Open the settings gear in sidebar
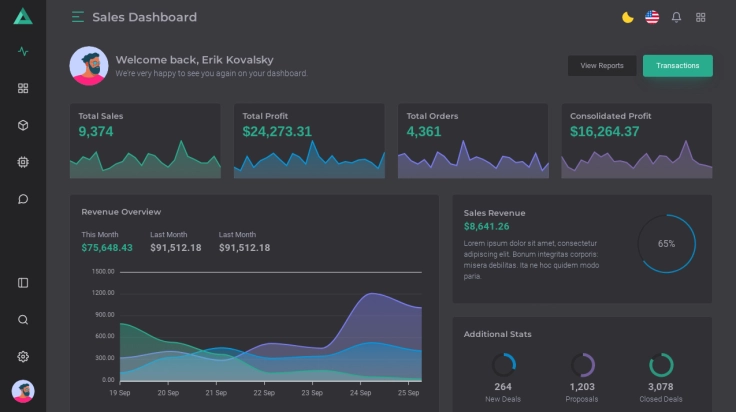Image resolution: width=736 pixels, height=412 pixels. coord(23,357)
